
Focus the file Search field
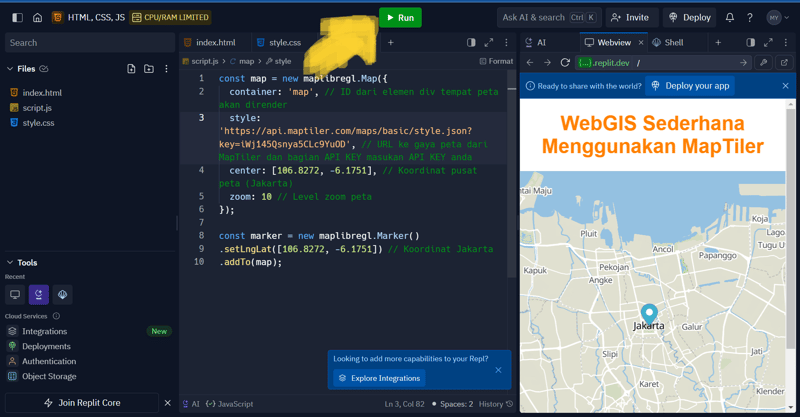[90, 43]
